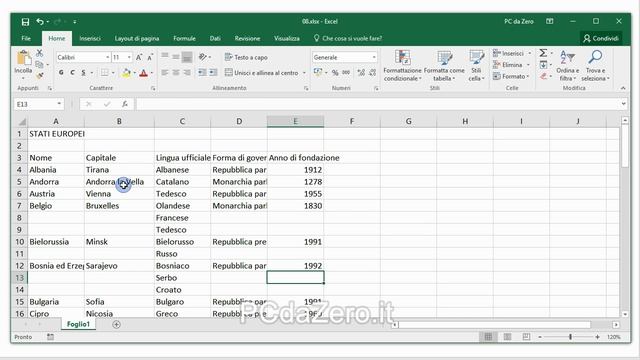Click the Condividi share button
Screen dimensions: 640x360
click(x=601, y=38)
